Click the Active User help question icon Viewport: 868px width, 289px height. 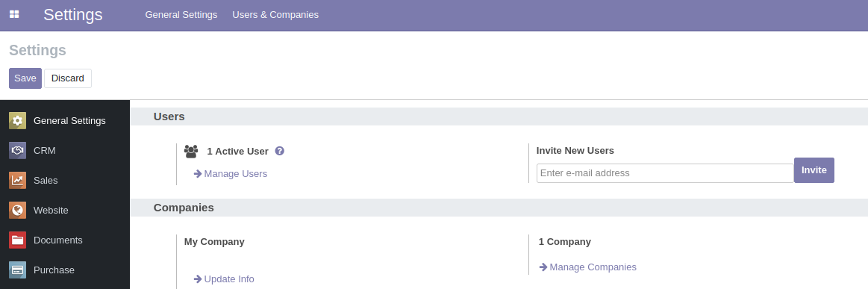click(280, 151)
